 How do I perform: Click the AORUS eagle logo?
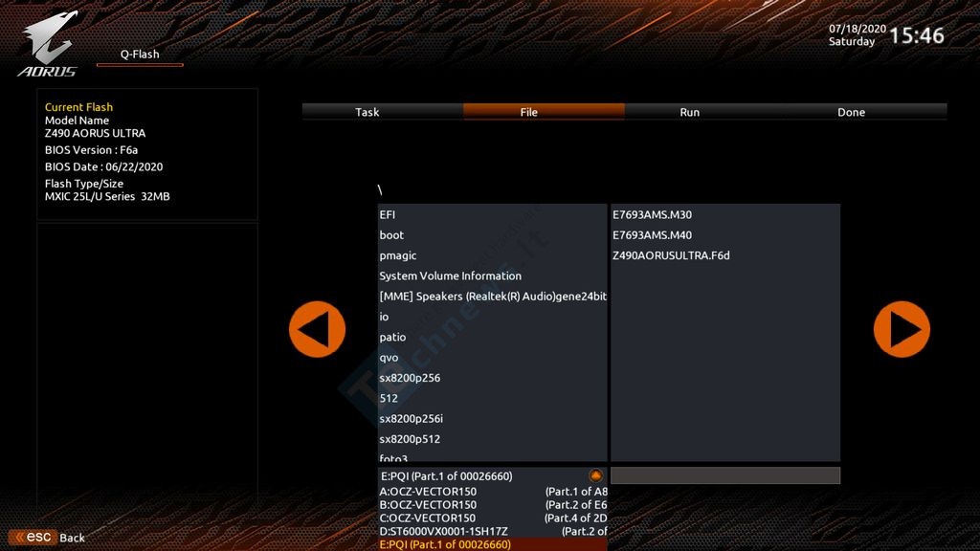(x=49, y=44)
